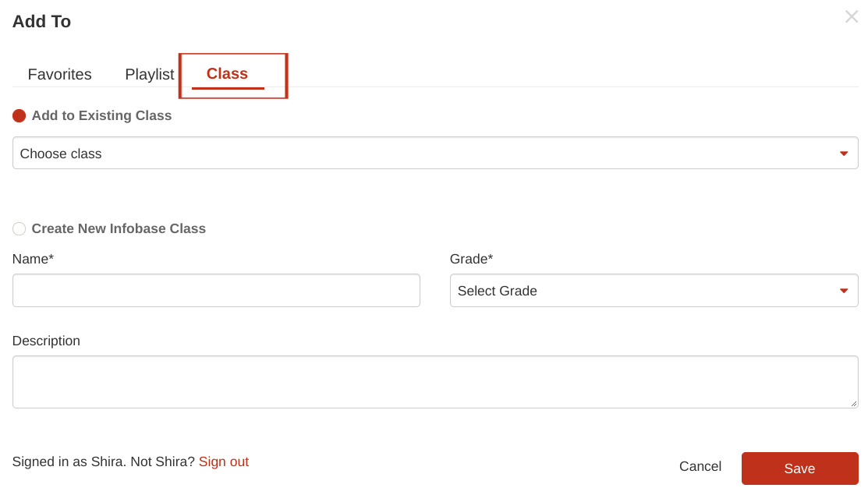Open the Choose class dropdown
868x495 pixels.
pyautogui.click(x=435, y=154)
